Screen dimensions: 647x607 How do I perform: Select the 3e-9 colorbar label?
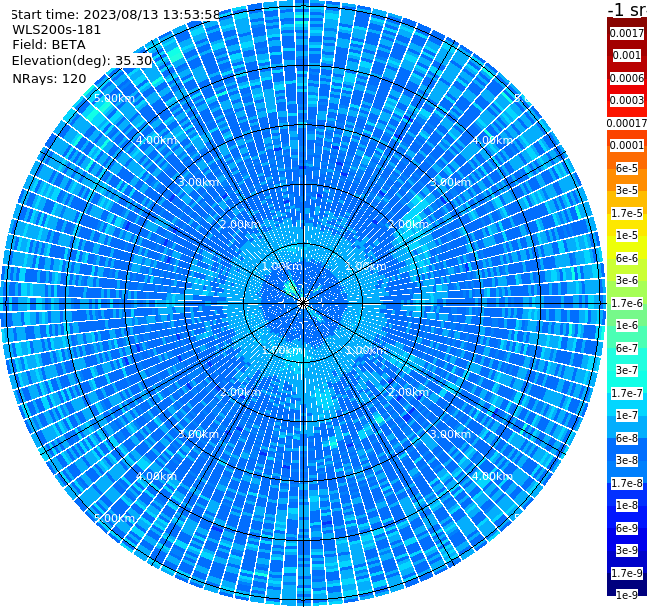point(627,550)
